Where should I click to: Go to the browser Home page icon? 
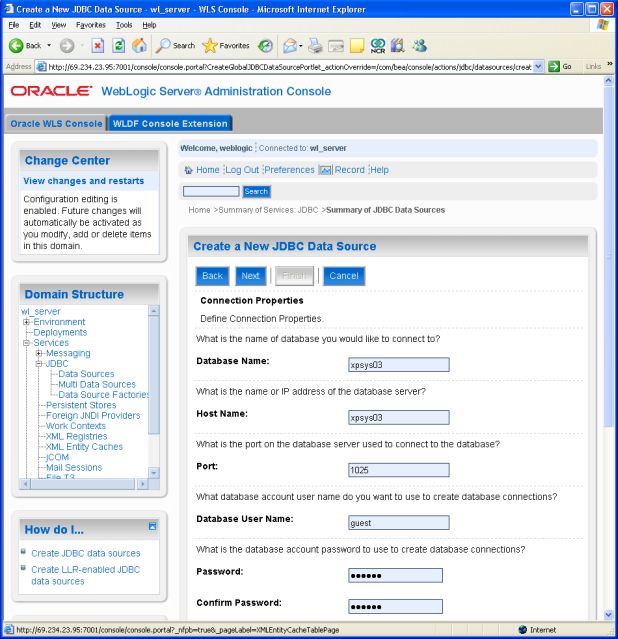139,46
